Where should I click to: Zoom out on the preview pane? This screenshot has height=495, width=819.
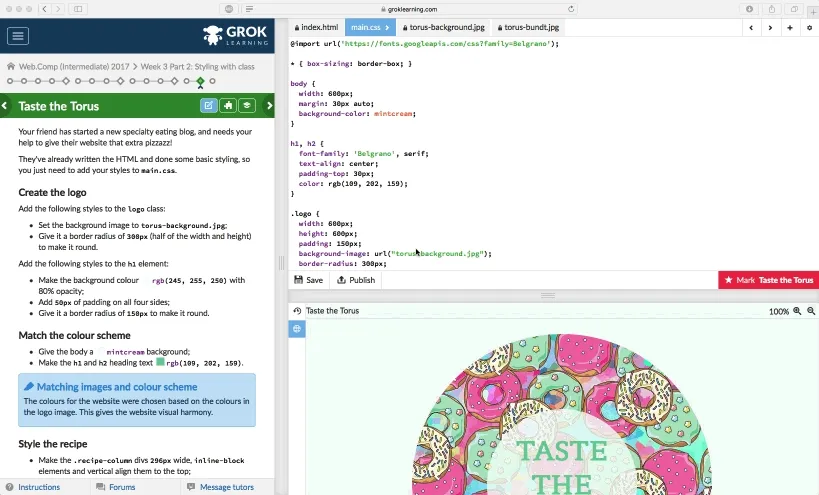click(811, 311)
